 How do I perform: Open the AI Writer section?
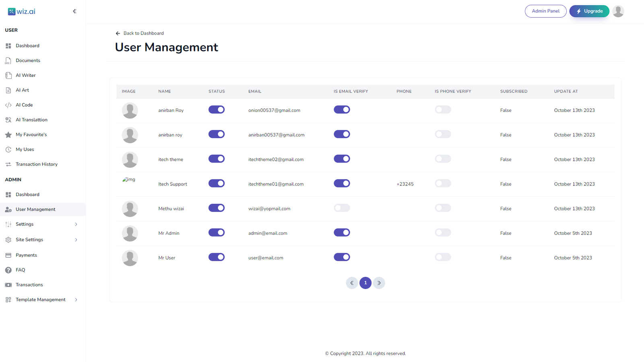[25, 75]
